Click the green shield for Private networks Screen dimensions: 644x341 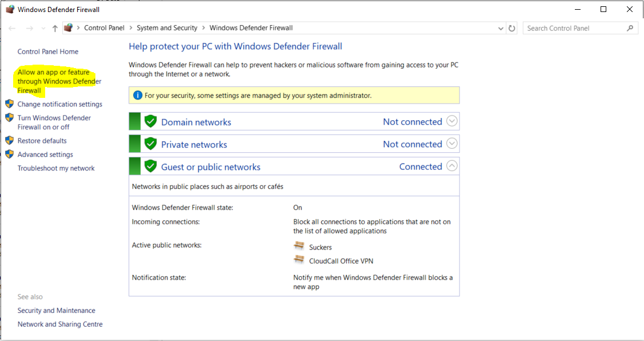pyautogui.click(x=150, y=144)
